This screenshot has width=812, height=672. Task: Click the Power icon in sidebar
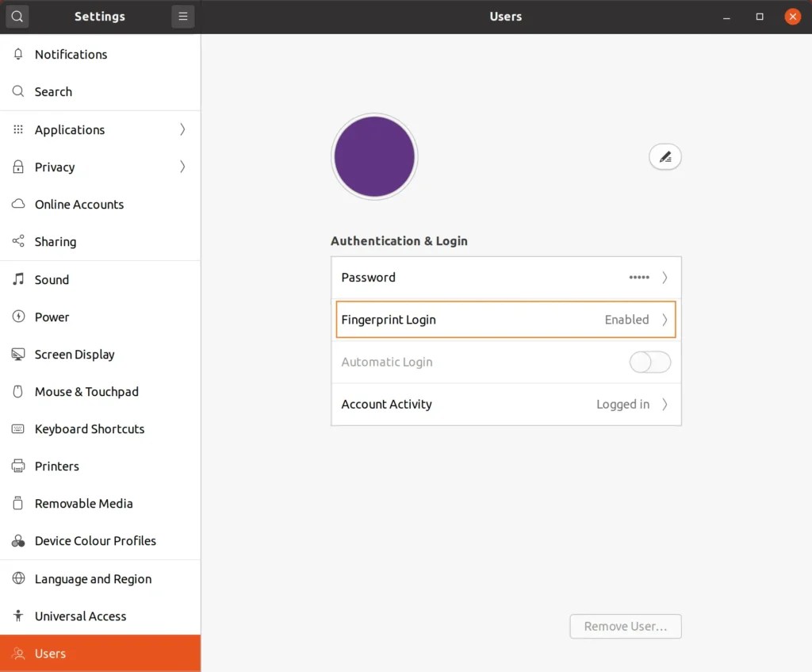[x=17, y=317]
